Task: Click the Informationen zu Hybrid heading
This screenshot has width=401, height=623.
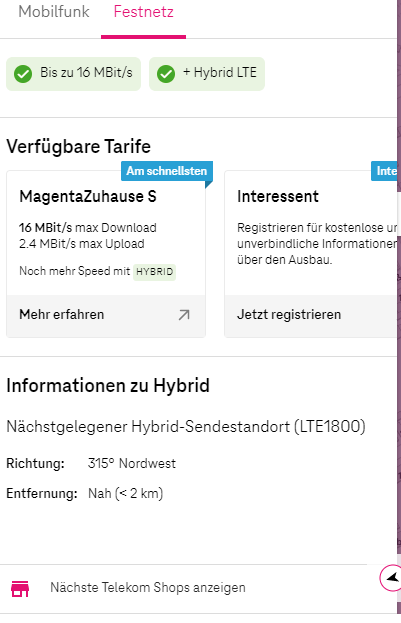Action: click(108, 386)
